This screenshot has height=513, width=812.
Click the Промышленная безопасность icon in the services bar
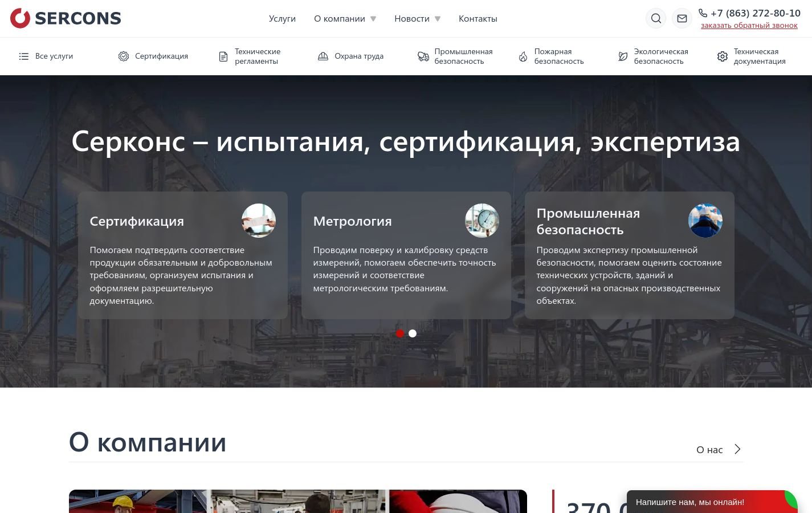423,56
